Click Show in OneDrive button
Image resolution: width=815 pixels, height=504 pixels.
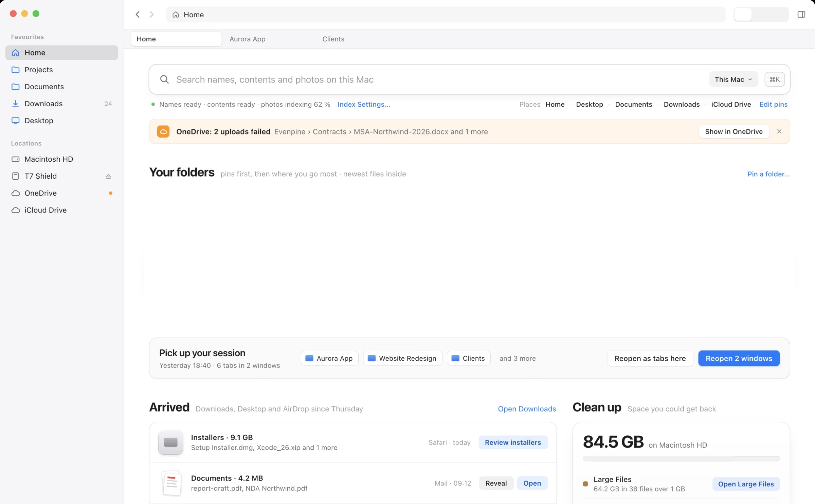pyautogui.click(x=734, y=131)
